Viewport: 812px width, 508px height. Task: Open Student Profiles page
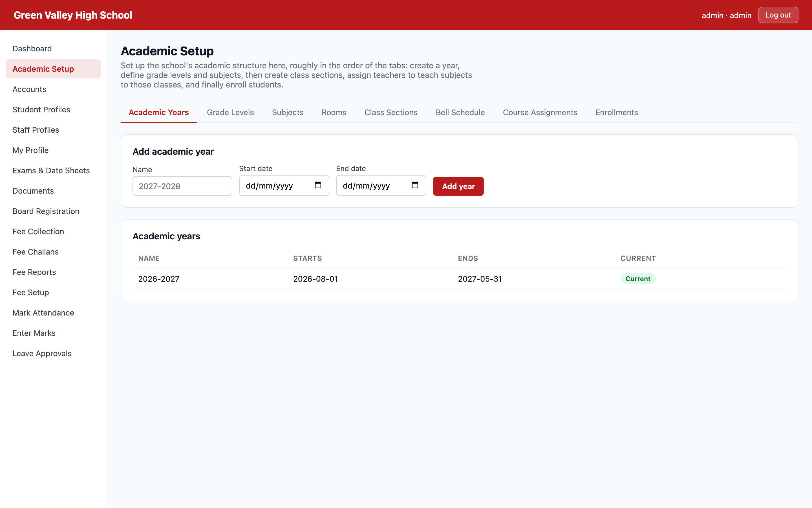[53, 110]
